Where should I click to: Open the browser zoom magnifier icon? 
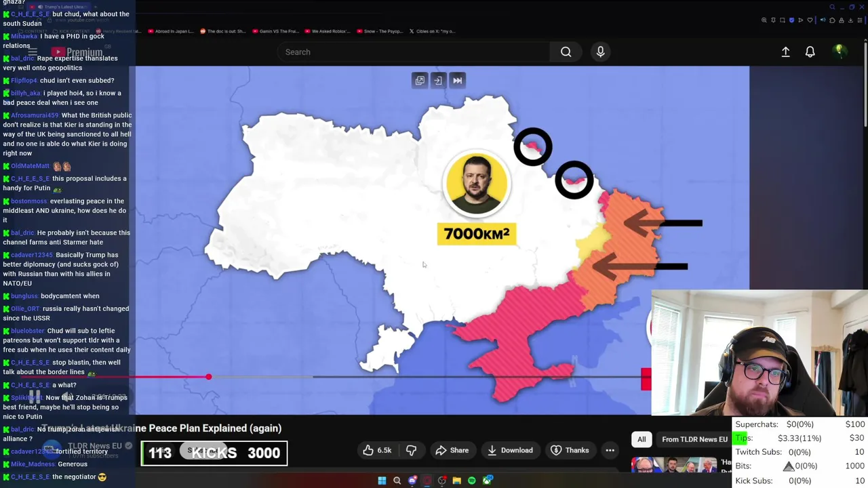[x=764, y=20]
